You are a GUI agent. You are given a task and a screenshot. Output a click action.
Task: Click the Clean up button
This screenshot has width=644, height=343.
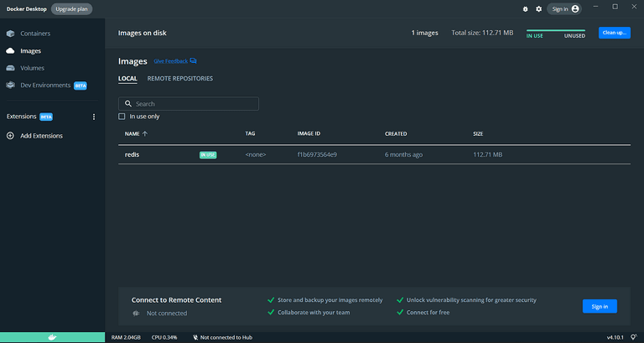pos(615,33)
